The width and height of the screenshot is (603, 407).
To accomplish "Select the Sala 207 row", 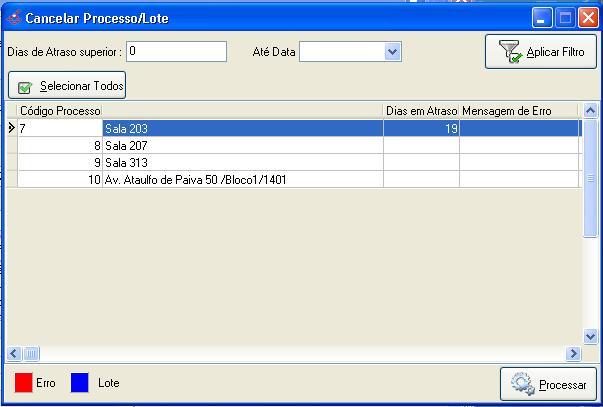I will [242, 145].
